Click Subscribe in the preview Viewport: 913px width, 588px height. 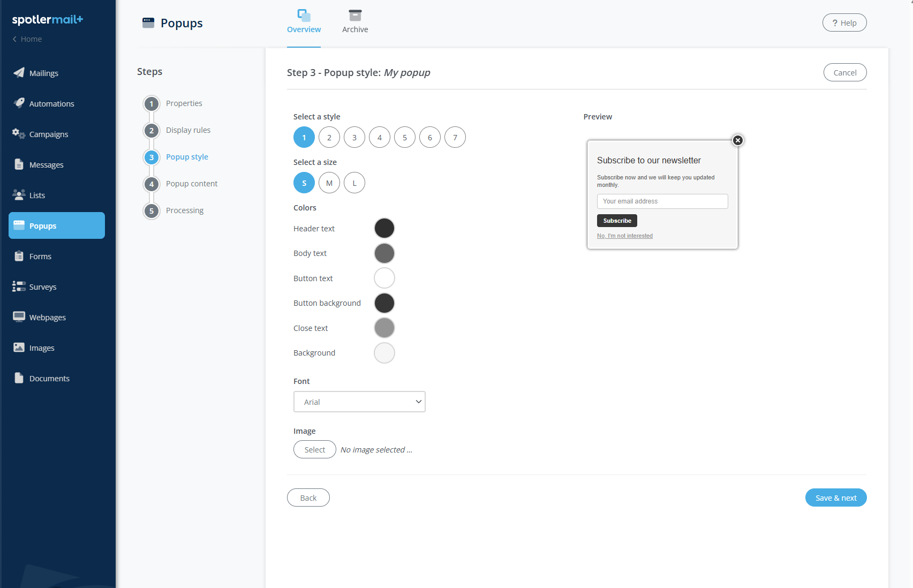click(x=617, y=221)
